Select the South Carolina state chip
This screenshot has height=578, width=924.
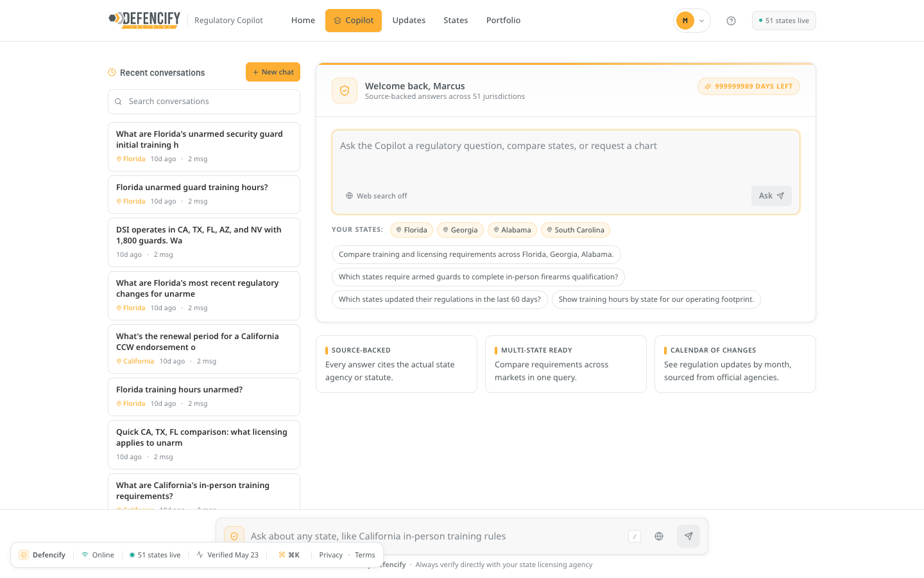[576, 230]
